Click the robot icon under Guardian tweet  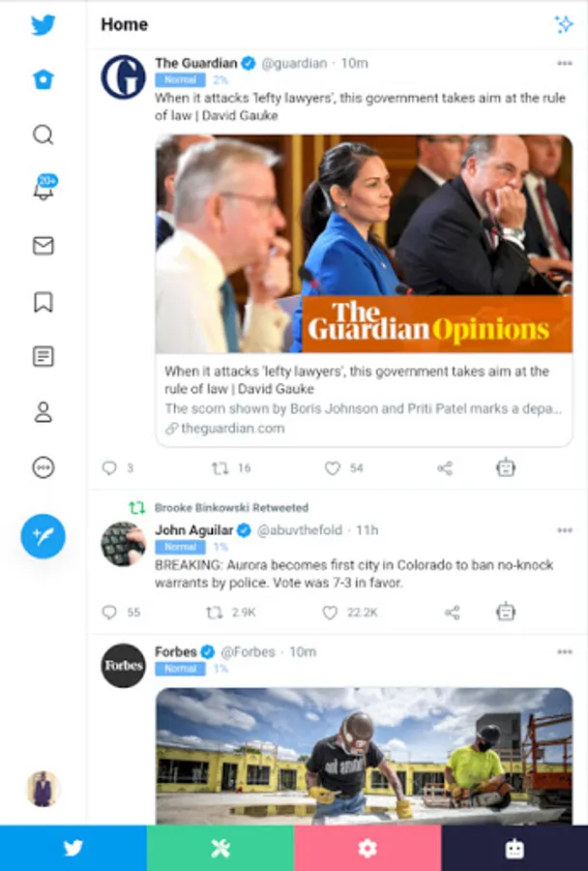(x=506, y=467)
